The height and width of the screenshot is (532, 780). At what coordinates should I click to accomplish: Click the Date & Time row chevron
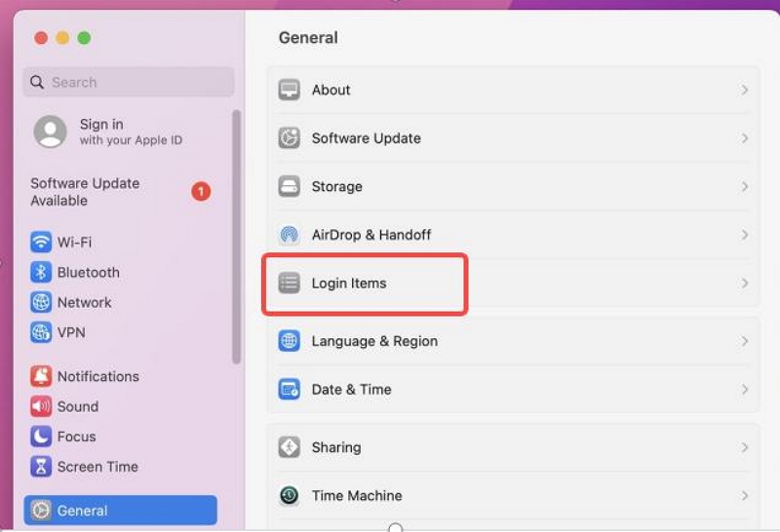click(744, 390)
